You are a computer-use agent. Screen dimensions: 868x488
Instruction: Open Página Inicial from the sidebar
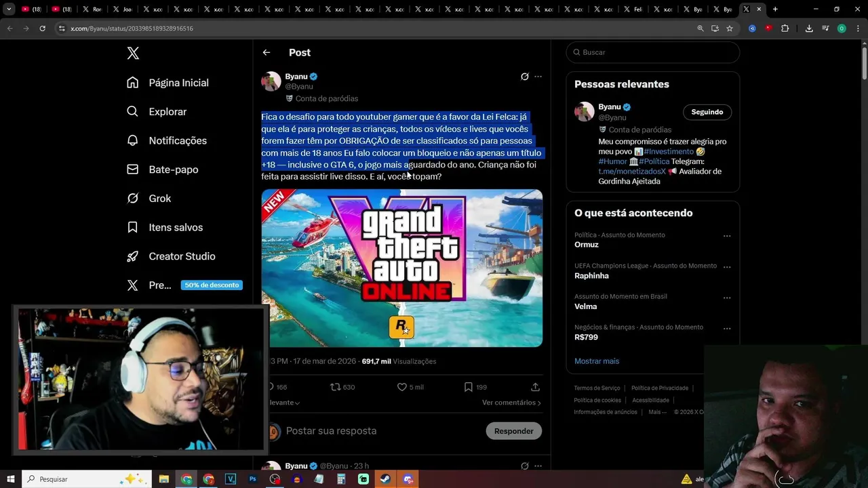coord(167,83)
